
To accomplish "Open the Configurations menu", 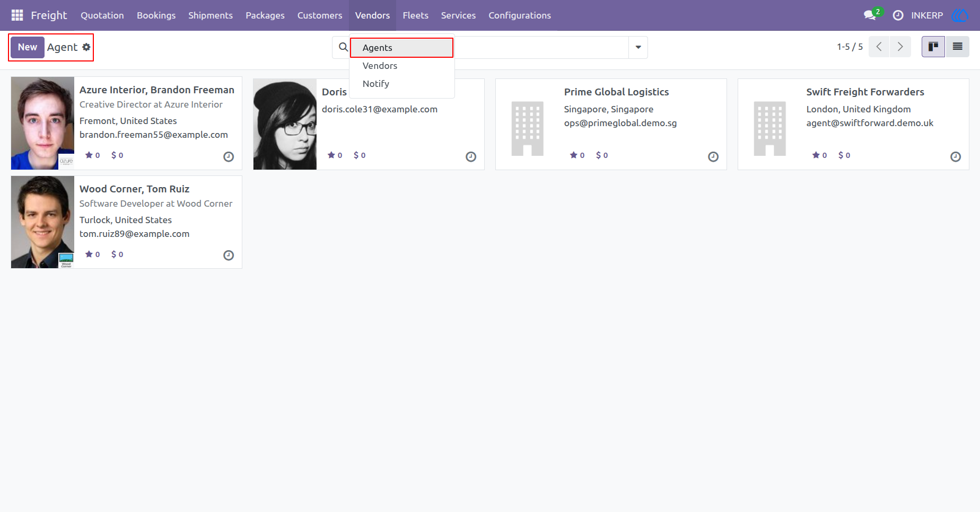I will coord(520,15).
